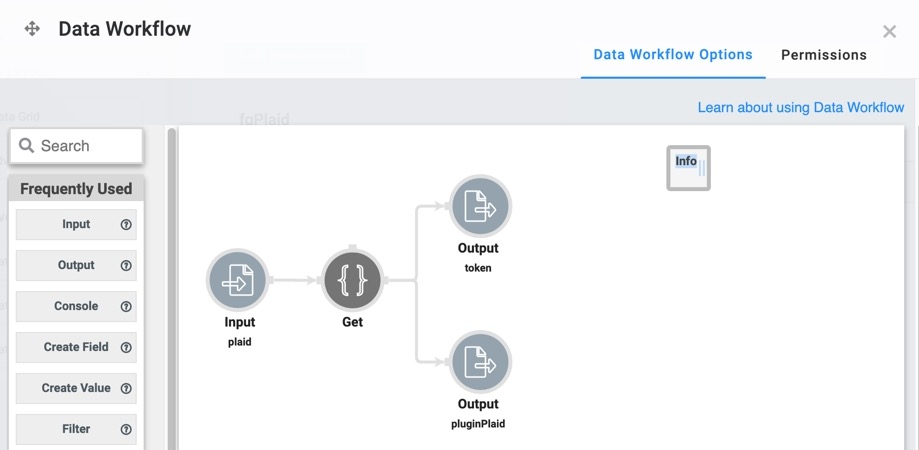
Task: Add an Input operator from palette
Action: coord(76,224)
